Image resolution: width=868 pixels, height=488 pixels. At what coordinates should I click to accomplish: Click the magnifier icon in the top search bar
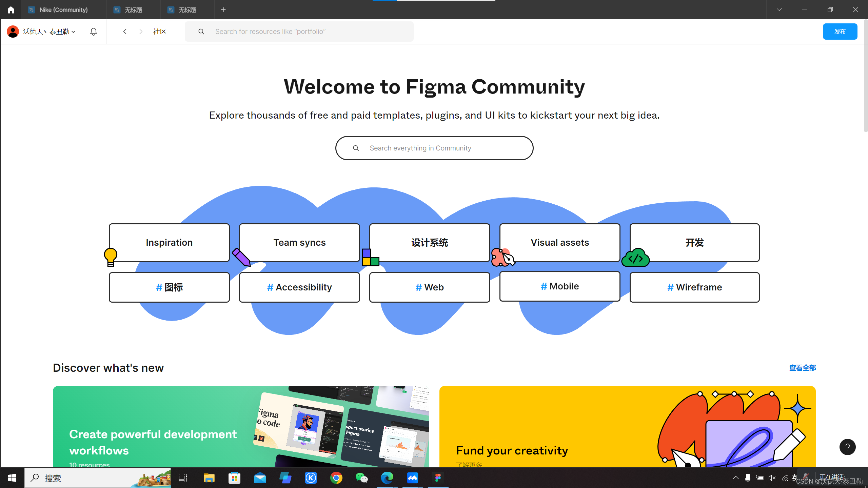click(201, 31)
